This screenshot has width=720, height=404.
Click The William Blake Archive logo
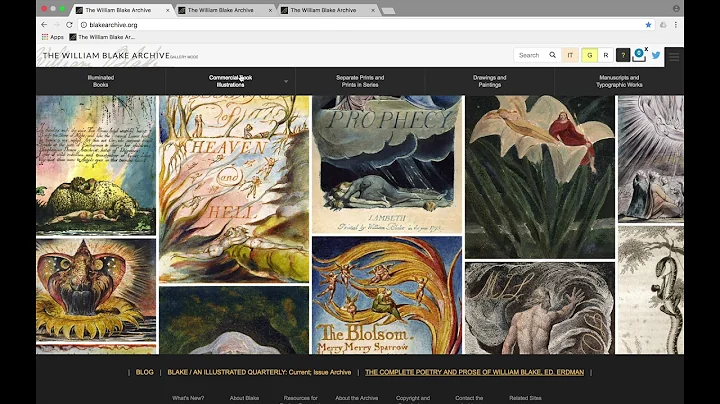[x=107, y=56]
